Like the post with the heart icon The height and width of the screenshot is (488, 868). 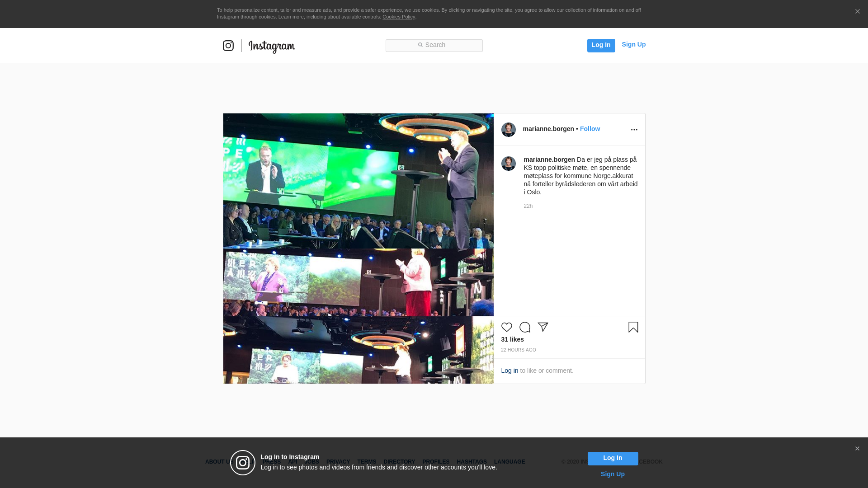tap(507, 327)
